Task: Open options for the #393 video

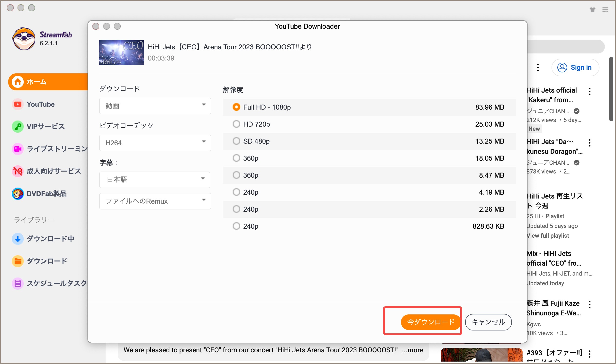Action: pyautogui.click(x=590, y=354)
